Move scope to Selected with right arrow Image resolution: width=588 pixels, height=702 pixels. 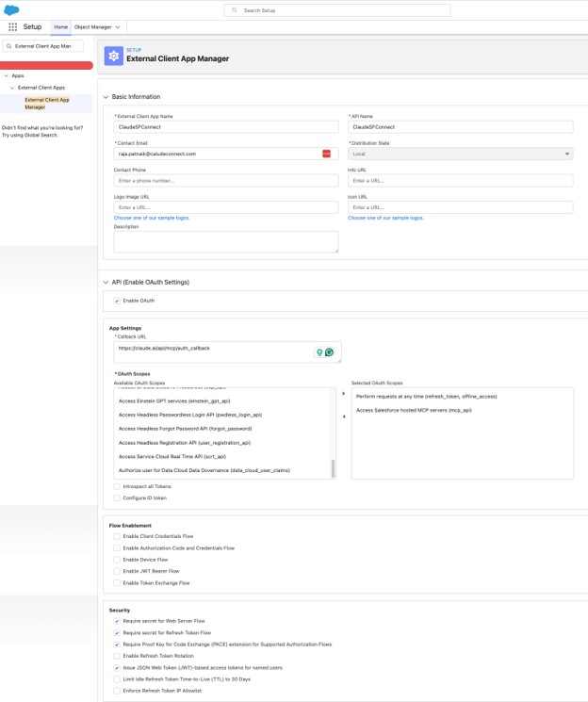pyautogui.click(x=344, y=394)
